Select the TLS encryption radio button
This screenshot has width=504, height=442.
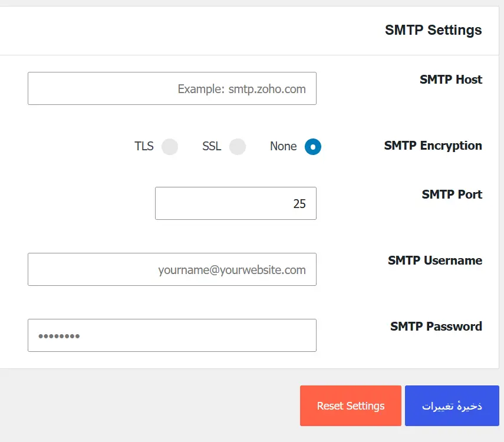tap(170, 147)
